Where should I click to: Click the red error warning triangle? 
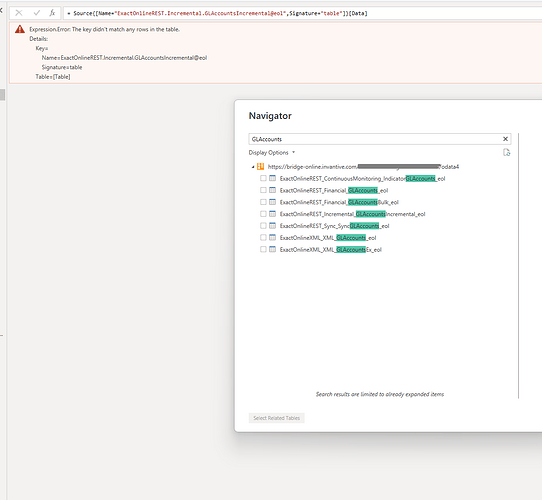click(x=20, y=29)
